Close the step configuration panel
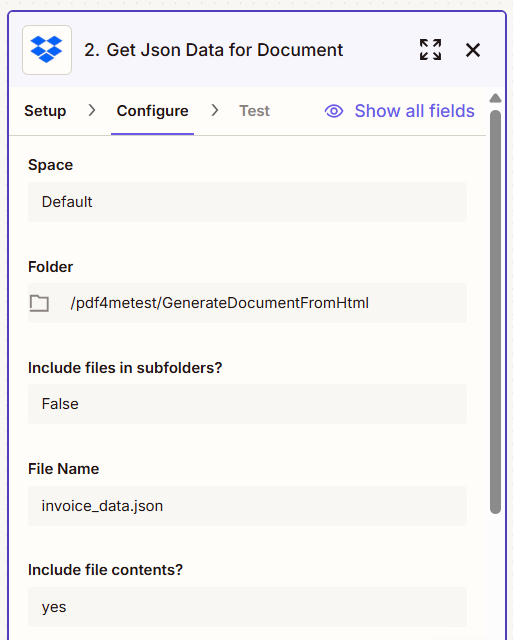The height and width of the screenshot is (640, 513). tap(473, 50)
